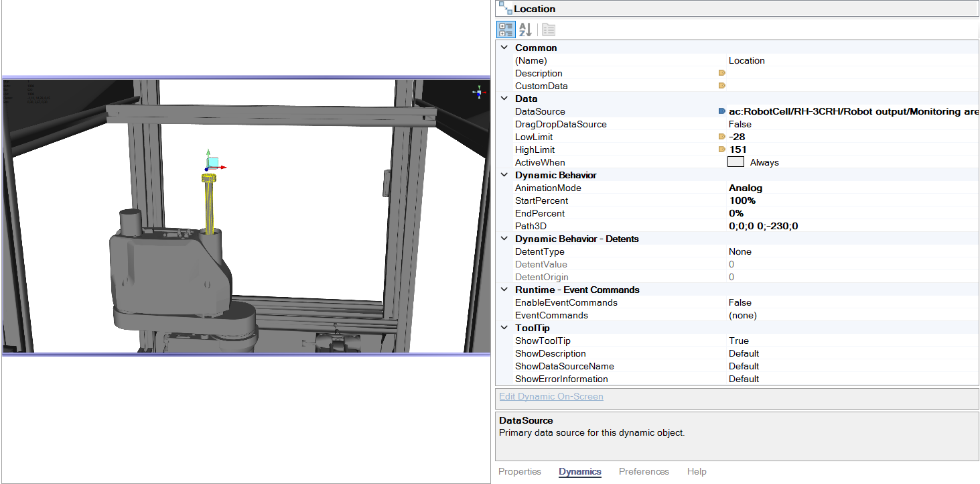Click the Categorized view icon

pos(506,29)
